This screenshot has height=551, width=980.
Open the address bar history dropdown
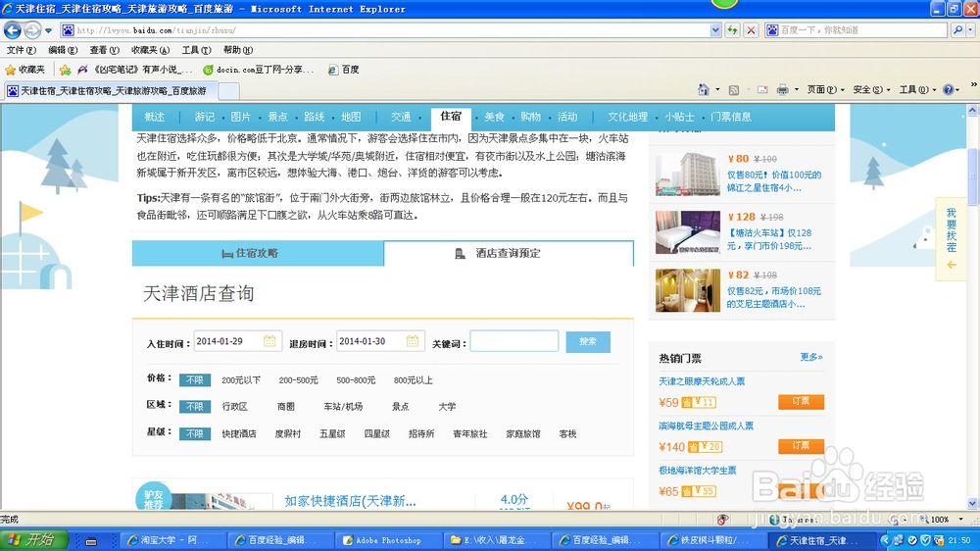tap(715, 30)
